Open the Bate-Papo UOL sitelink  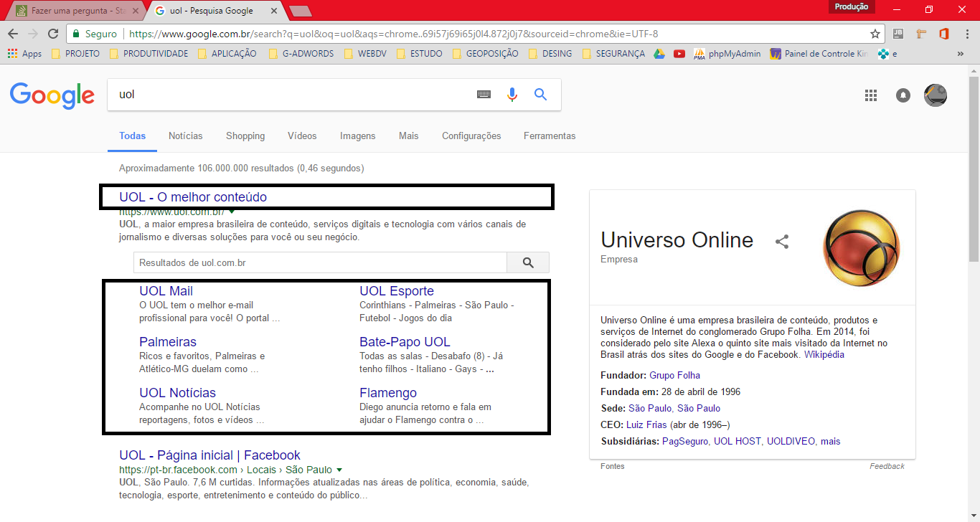pos(405,341)
